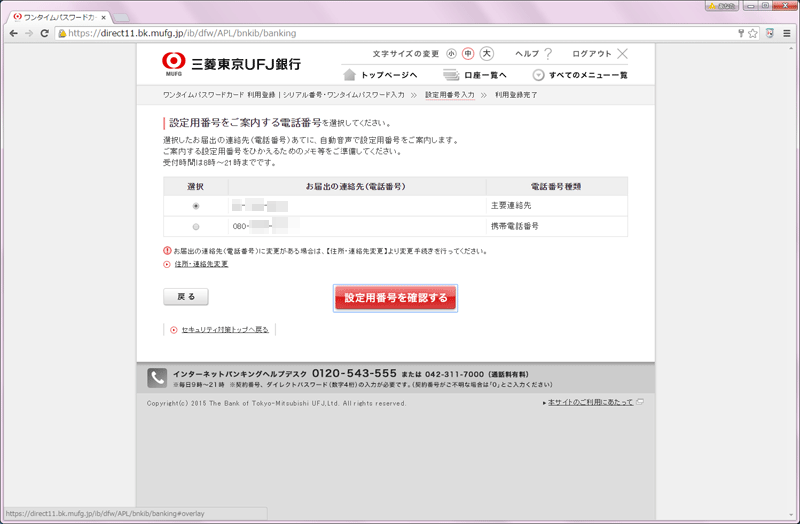Viewport: 800px width, 524px height.
Task: Select the 携帯電話番号 080 radio button
Action: [x=196, y=227]
